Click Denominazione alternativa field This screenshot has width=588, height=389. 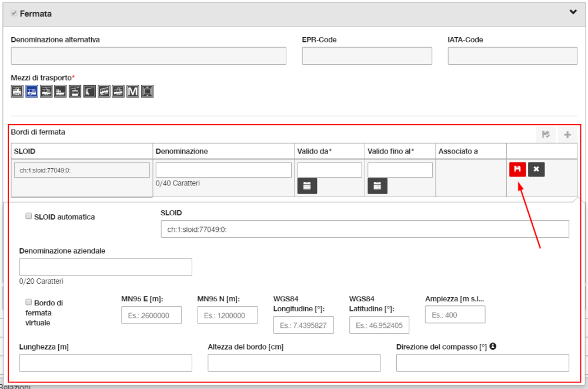click(149, 56)
